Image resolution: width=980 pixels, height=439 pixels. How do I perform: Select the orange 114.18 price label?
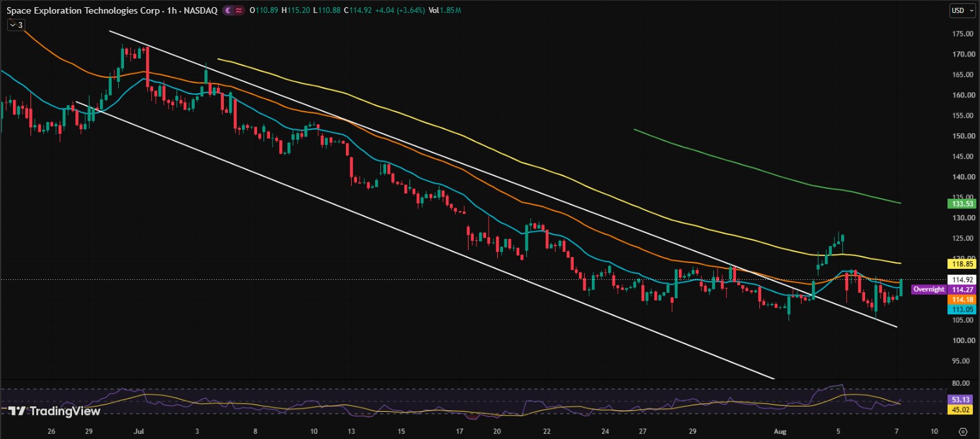coord(961,299)
